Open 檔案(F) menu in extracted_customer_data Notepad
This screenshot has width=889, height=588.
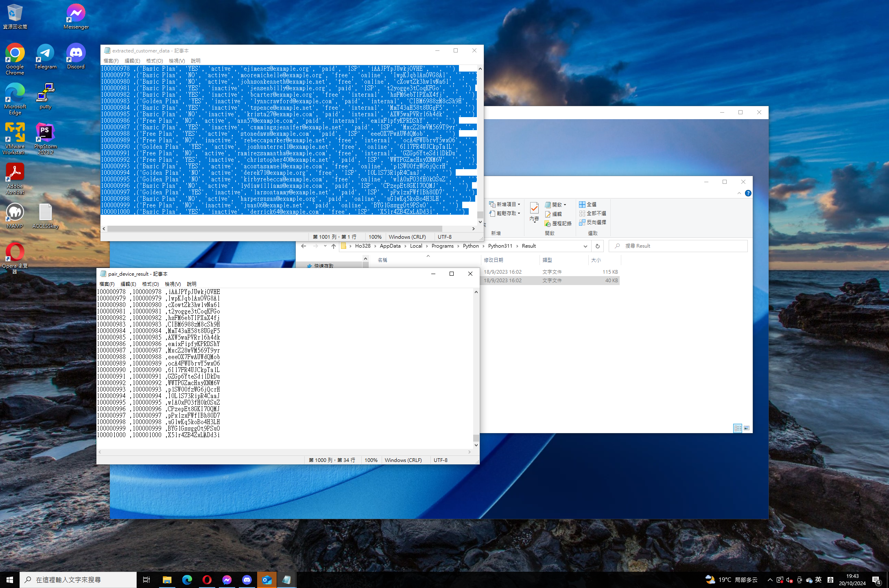pos(111,61)
